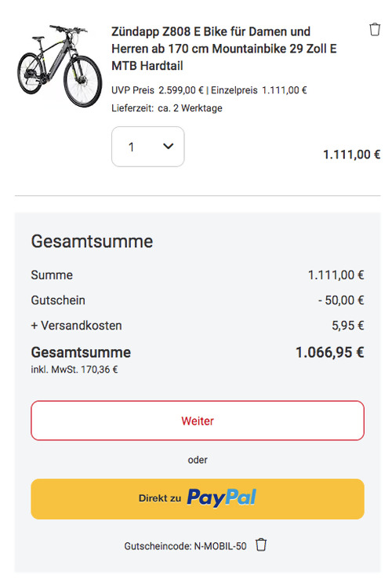Click the 5,95 € shipping cost value
Screen dimensions: 392x583
[348, 326]
